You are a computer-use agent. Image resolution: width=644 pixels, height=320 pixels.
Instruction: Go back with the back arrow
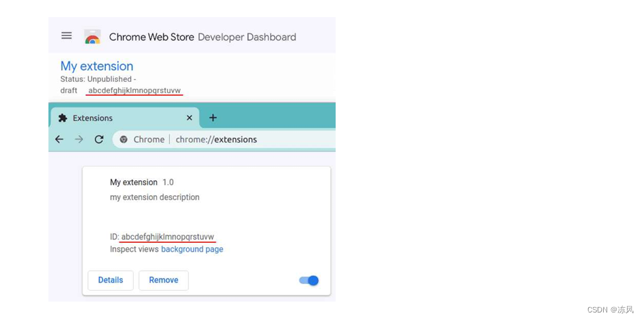point(59,139)
